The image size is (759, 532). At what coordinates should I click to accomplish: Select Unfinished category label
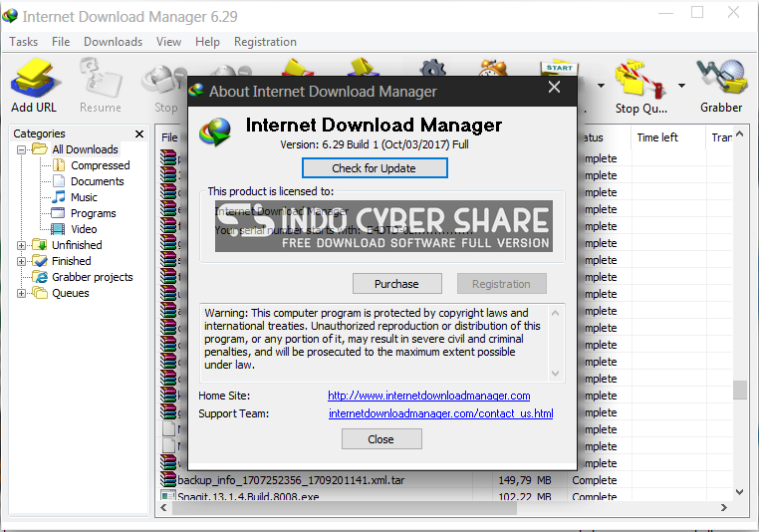tap(77, 245)
